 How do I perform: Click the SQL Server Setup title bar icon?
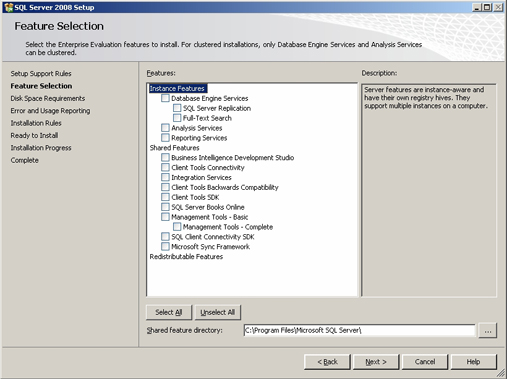tap(9, 7)
